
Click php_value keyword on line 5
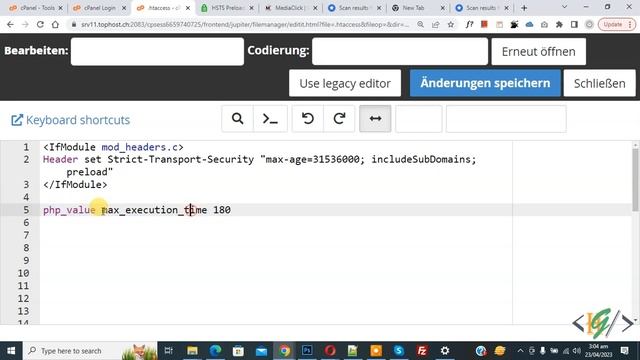point(69,210)
